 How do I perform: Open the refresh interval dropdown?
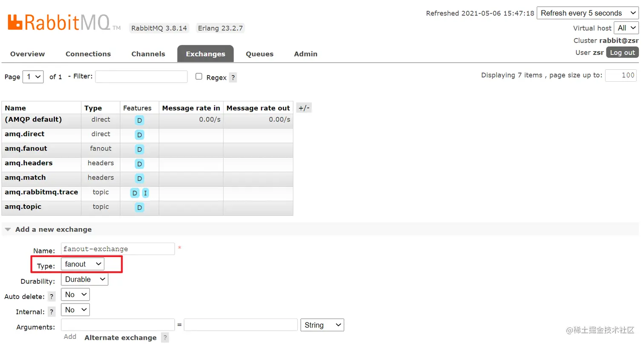coord(587,13)
